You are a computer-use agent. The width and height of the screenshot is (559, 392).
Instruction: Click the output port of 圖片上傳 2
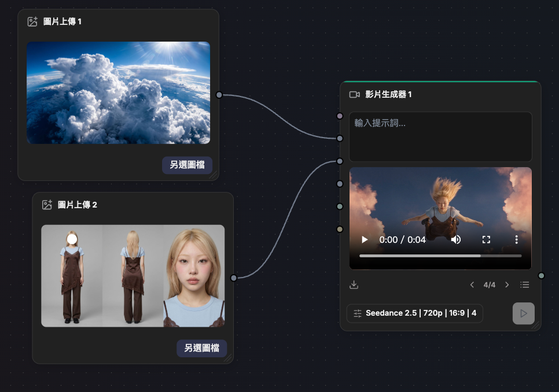tap(234, 278)
